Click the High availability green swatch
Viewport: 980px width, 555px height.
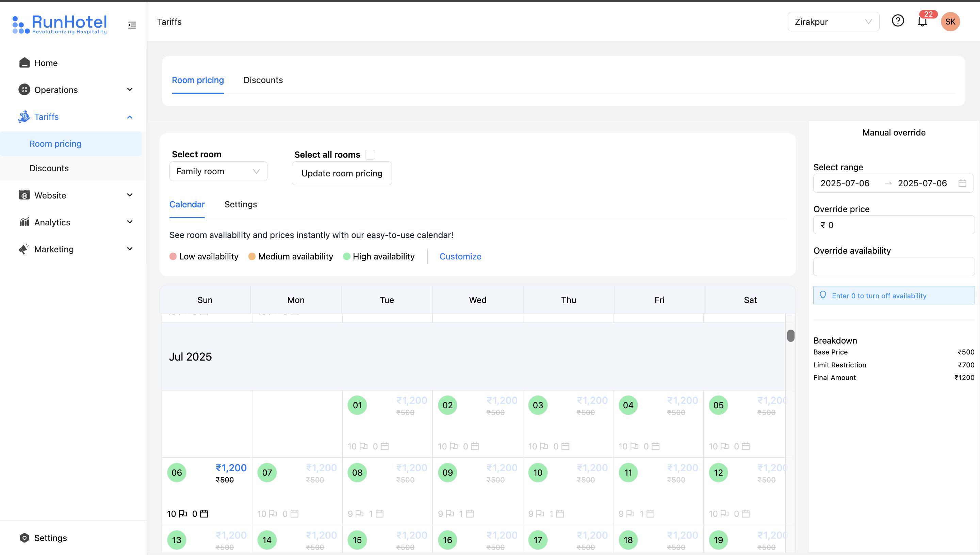click(x=347, y=256)
